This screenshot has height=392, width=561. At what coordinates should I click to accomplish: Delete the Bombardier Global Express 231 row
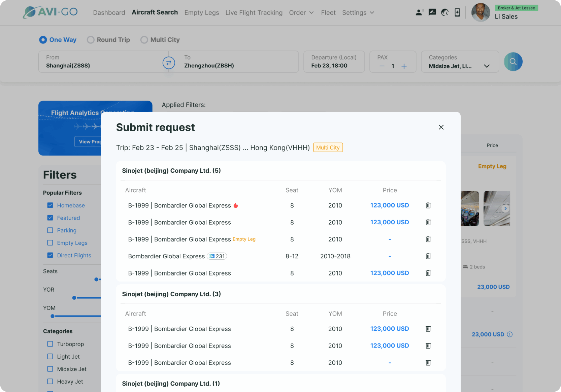click(x=428, y=256)
